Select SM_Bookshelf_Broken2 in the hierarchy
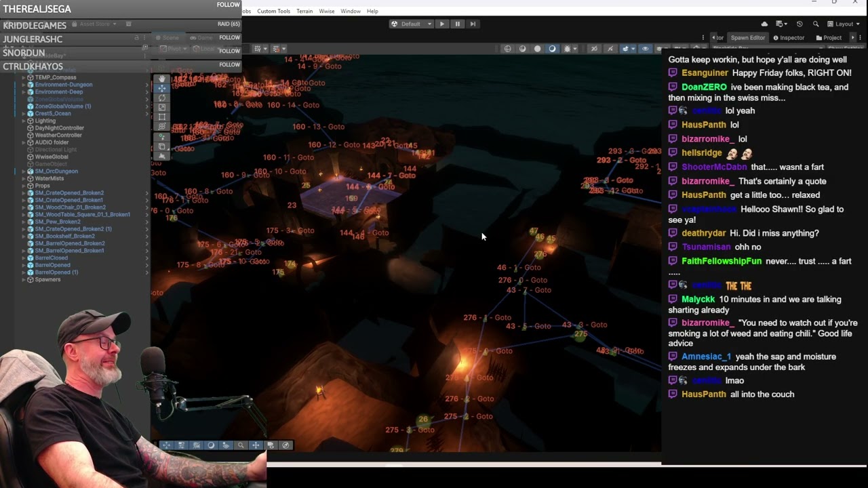Screen dimensions: 868x488 [x=65, y=236]
